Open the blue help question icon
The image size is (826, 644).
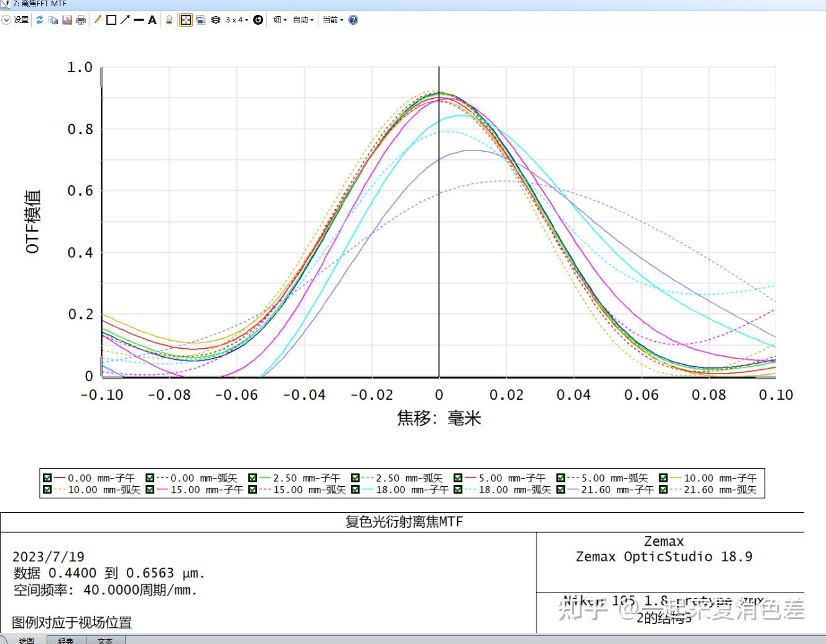tap(353, 20)
